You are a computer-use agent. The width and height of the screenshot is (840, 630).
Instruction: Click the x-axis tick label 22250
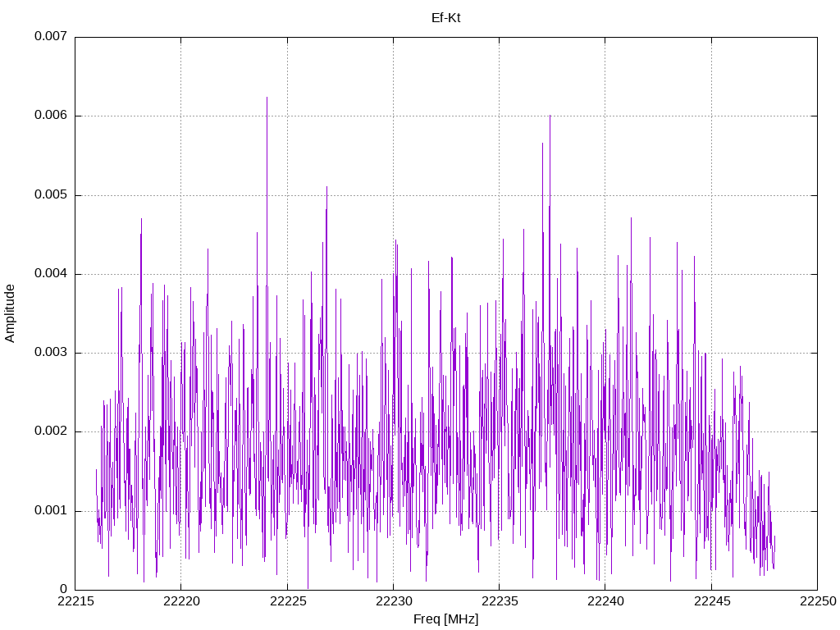(x=818, y=601)
